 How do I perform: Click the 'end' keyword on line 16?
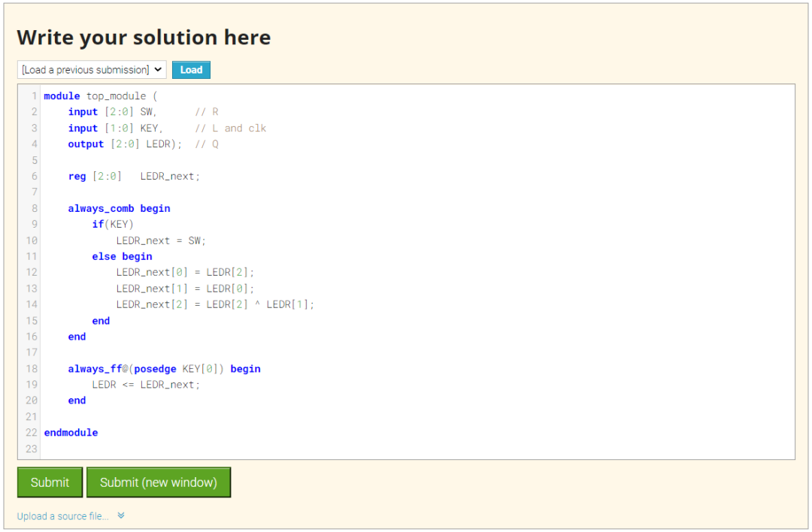tap(77, 337)
